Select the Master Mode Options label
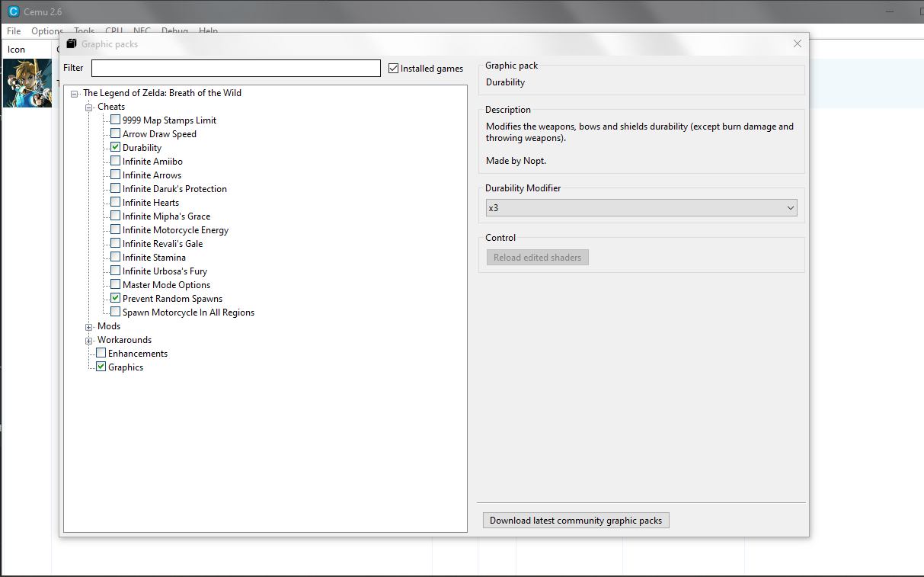 click(x=166, y=284)
